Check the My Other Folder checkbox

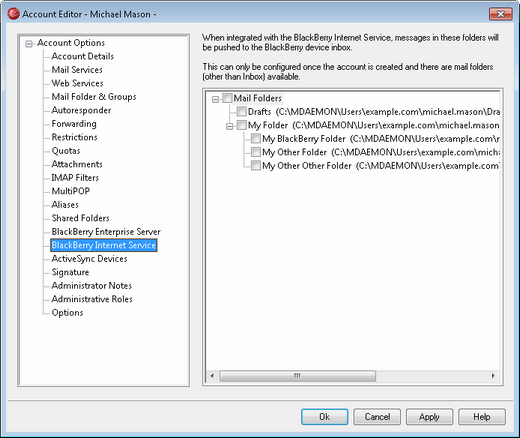[256, 152]
